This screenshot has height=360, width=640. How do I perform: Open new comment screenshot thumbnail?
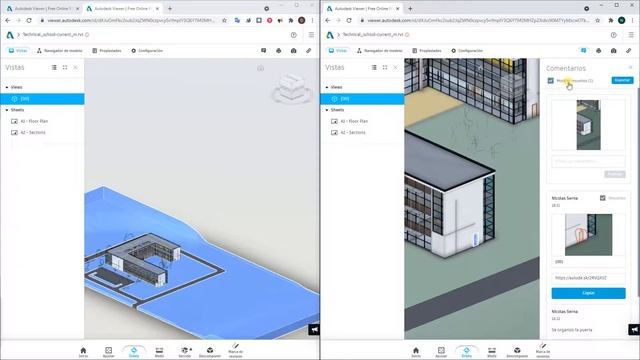(589, 125)
